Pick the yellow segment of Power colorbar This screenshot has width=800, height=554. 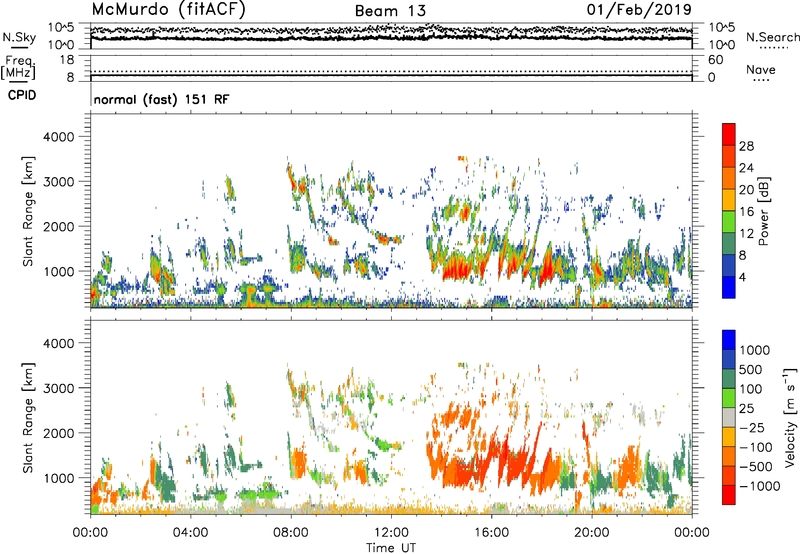click(729, 199)
